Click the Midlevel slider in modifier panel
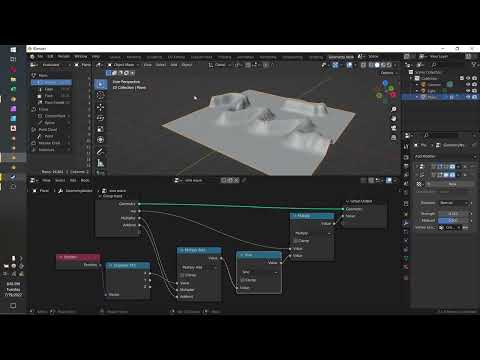Viewport: 480px width, 360px height. pos(454,220)
